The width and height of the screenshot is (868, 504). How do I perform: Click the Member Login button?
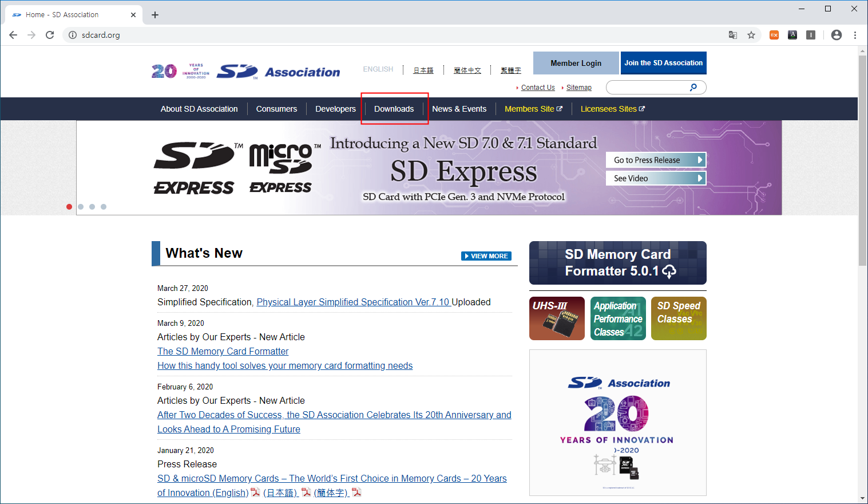click(x=576, y=63)
